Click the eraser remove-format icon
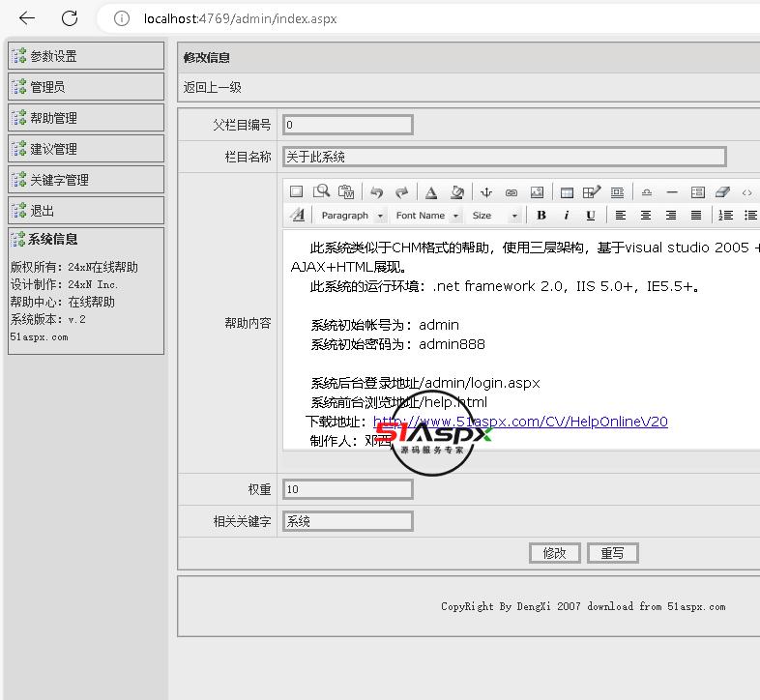The image size is (760, 700). coord(722,192)
